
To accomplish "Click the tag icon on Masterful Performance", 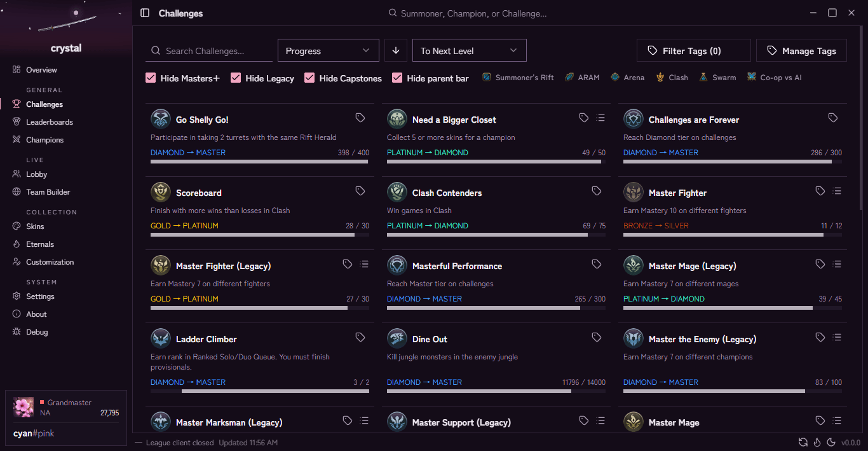I will (x=597, y=264).
